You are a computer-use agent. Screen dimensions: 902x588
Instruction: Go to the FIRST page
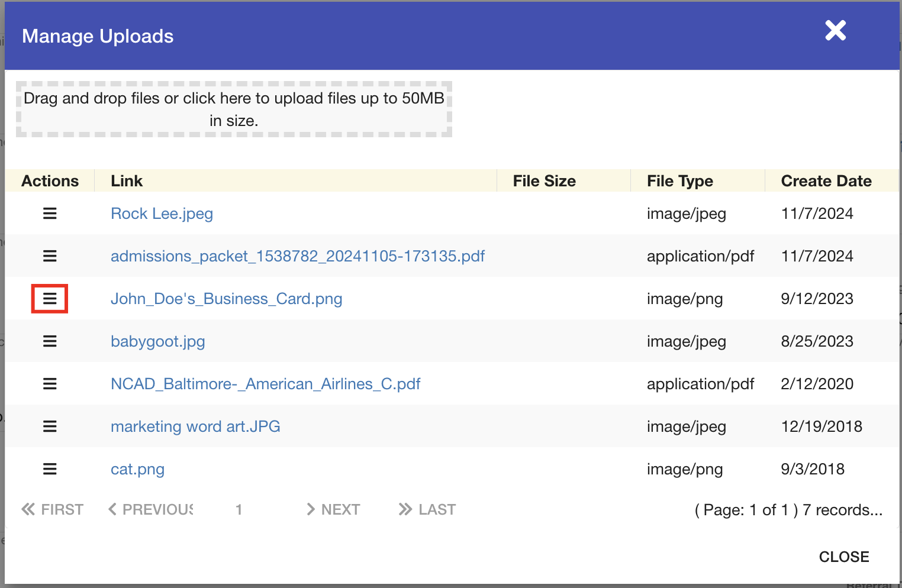click(x=53, y=509)
